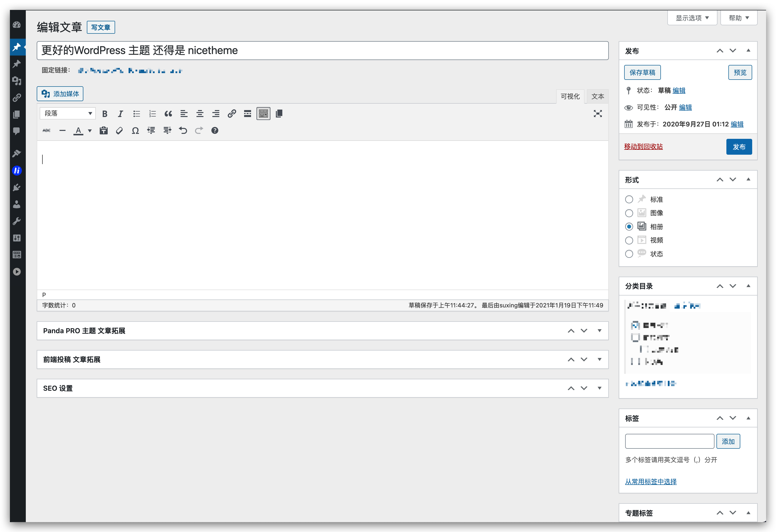Click the post title field
Image resolution: width=776 pixels, height=532 pixels.
[x=322, y=51]
